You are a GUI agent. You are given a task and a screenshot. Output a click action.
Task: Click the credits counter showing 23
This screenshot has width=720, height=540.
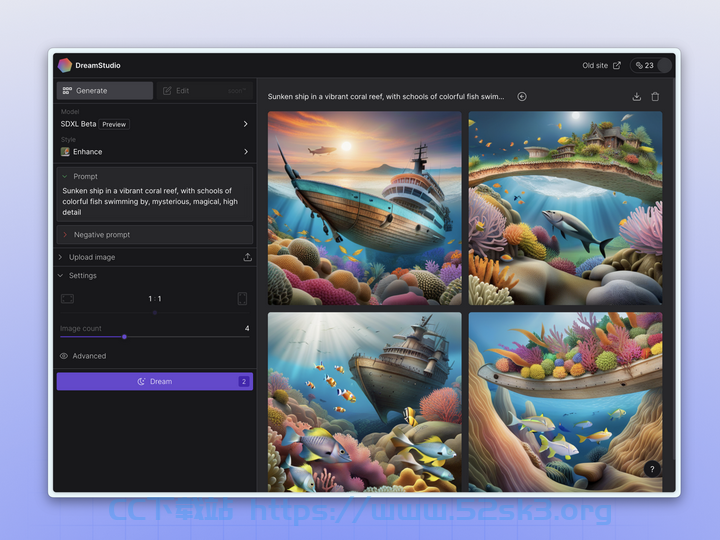coord(645,65)
